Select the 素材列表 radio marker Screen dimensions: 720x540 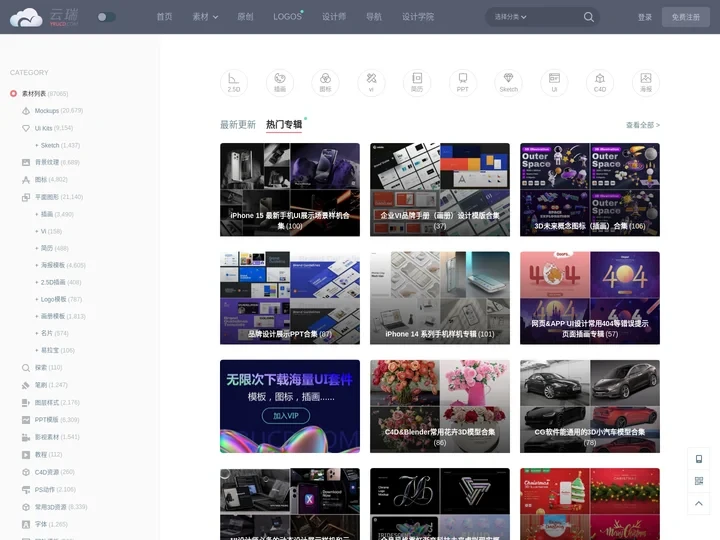[x=13, y=94]
